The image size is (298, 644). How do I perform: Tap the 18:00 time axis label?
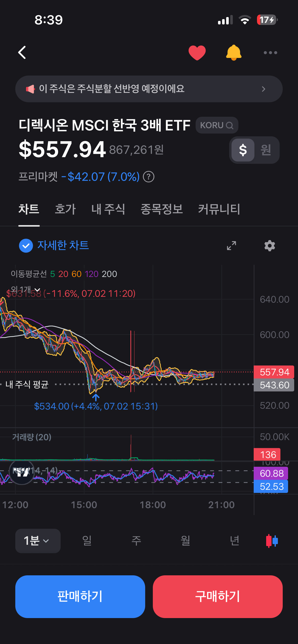(153, 505)
